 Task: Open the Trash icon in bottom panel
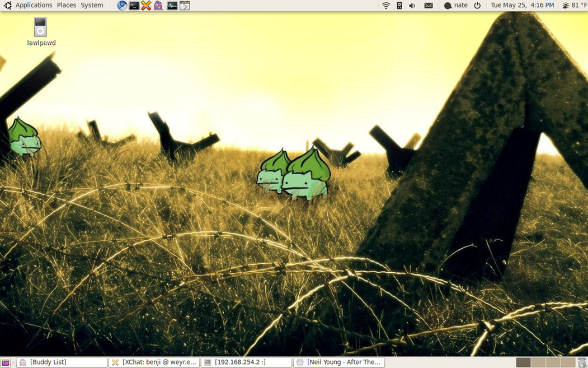click(582, 362)
